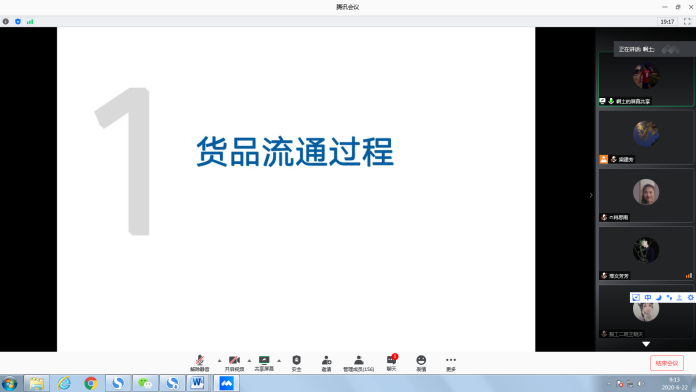Turn on the video camera
The image size is (696, 392).
[234, 363]
